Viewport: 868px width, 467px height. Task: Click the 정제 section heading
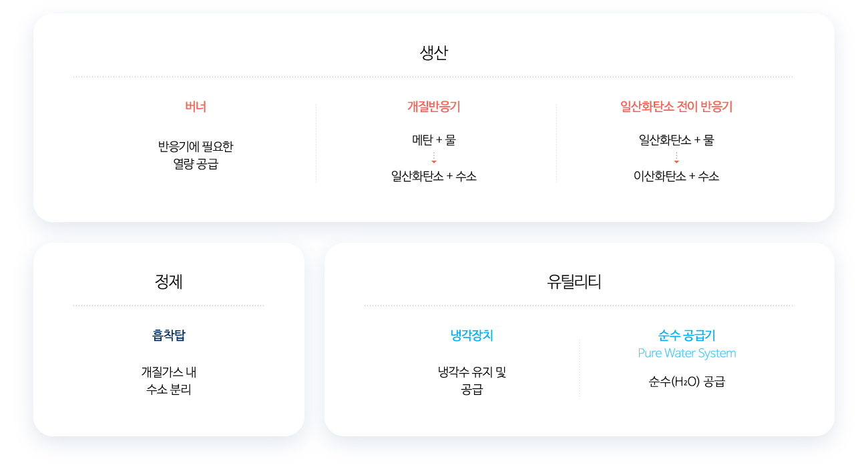tap(168, 282)
